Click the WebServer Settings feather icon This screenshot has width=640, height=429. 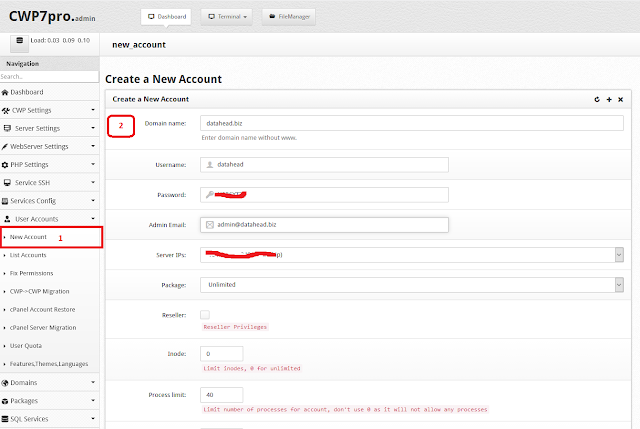click(x=4, y=147)
